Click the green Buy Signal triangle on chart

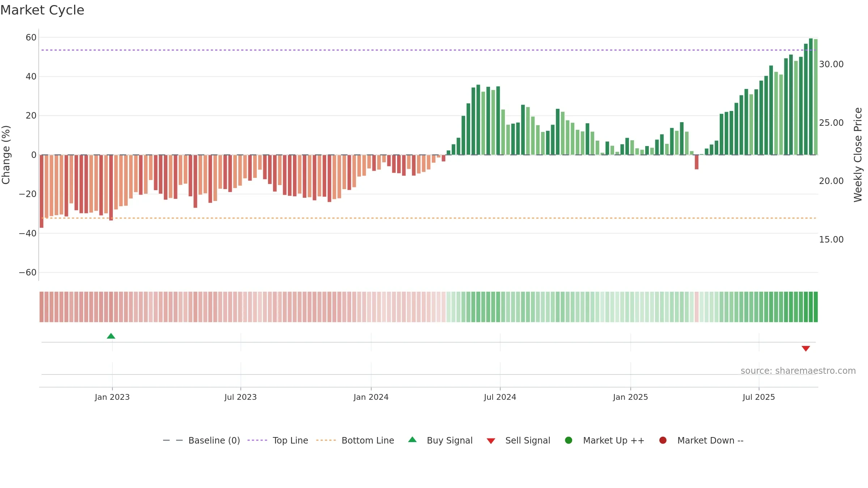click(x=111, y=336)
